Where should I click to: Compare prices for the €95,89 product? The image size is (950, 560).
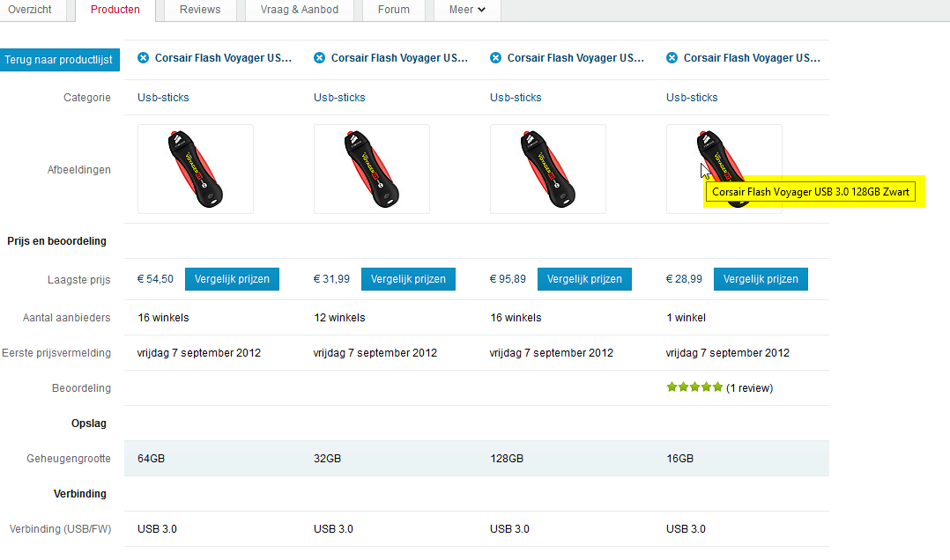(x=584, y=279)
